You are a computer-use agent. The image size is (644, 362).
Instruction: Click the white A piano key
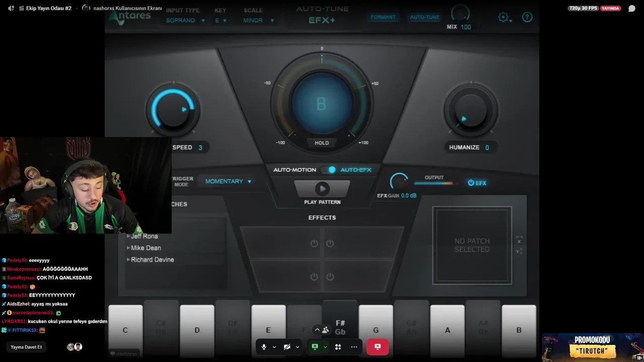(447, 330)
